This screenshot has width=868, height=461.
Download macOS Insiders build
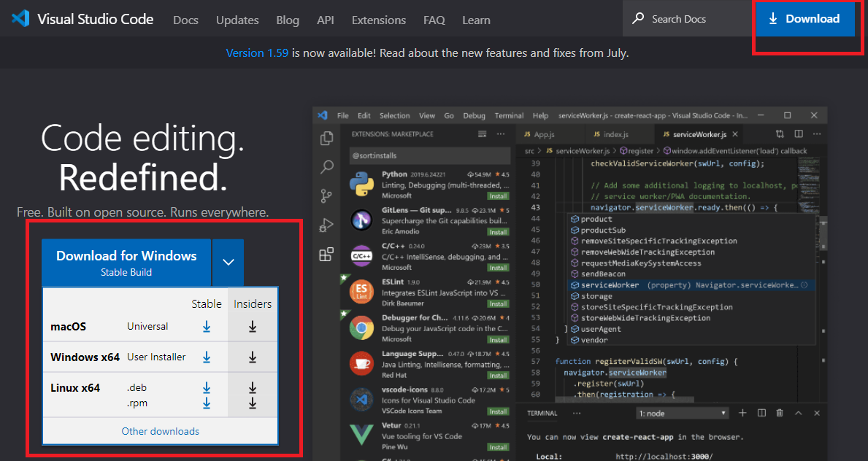tap(253, 327)
